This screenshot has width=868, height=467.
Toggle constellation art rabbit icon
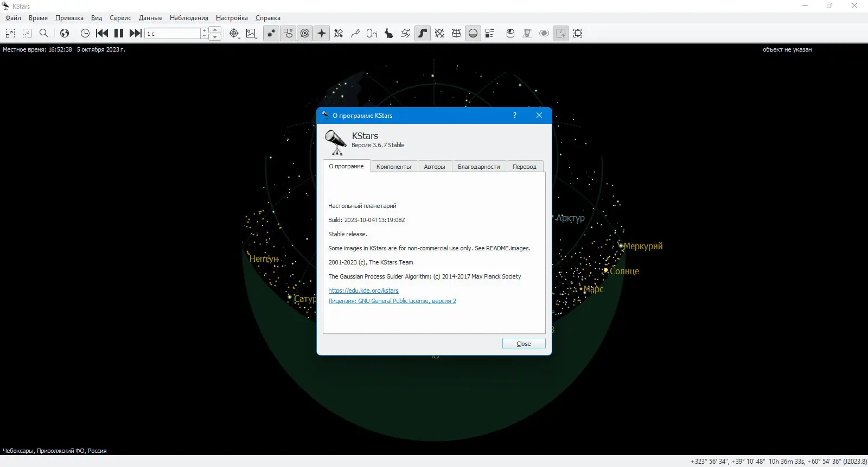pyautogui.click(x=389, y=33)
